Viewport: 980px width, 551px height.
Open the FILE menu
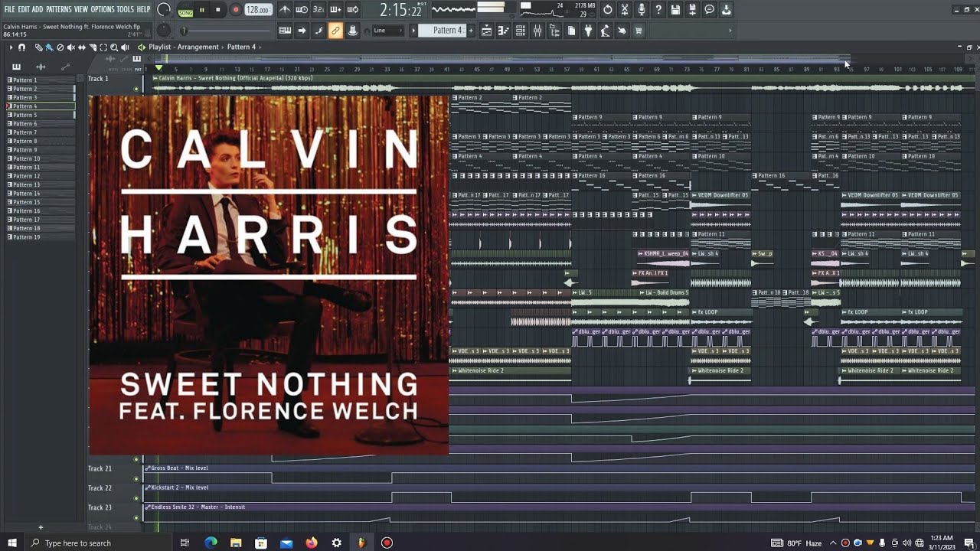click(x=10, y=9)
